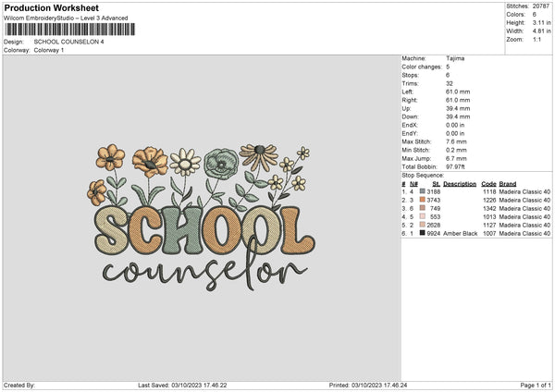The width and height of the screenshot is (555, 392).
Task: Click the Trims value 32
Action: pos(450,83)
